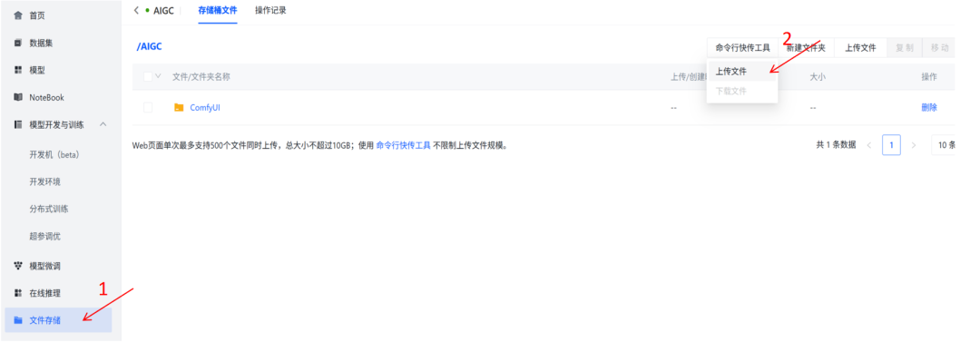Switch to the 操作记录 tab

[270, 11]
